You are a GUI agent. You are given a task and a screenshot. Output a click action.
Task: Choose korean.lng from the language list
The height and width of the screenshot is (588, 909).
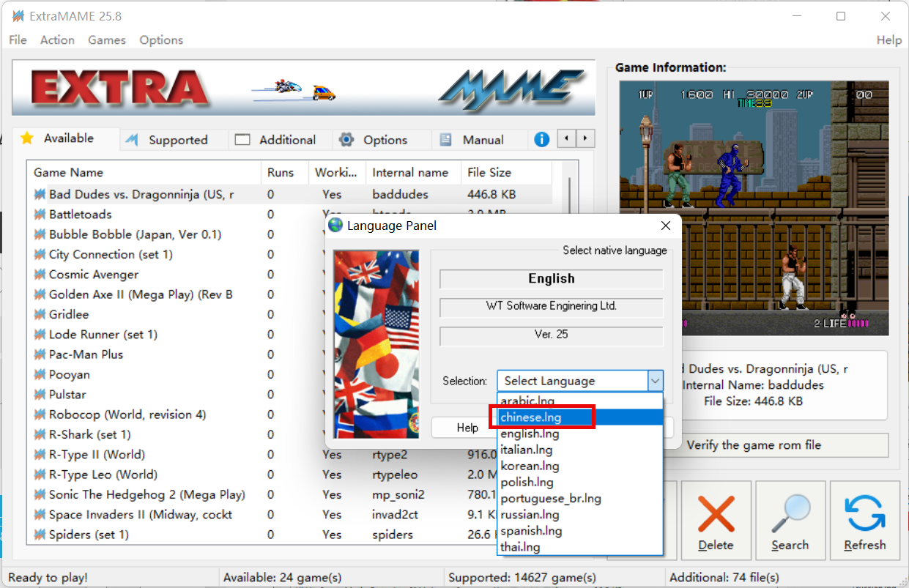[x=530, y=466]
